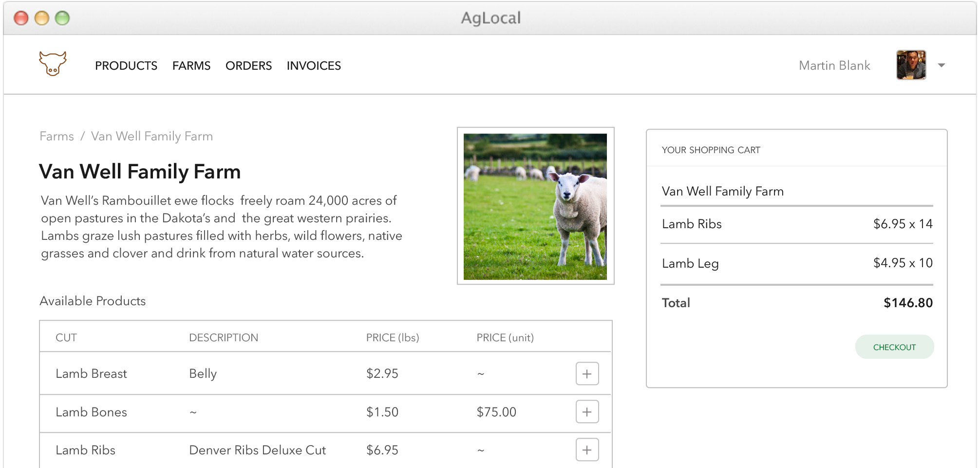Click the DESCRIPTION column header
The image size is (980, 468).
(224, 338)
